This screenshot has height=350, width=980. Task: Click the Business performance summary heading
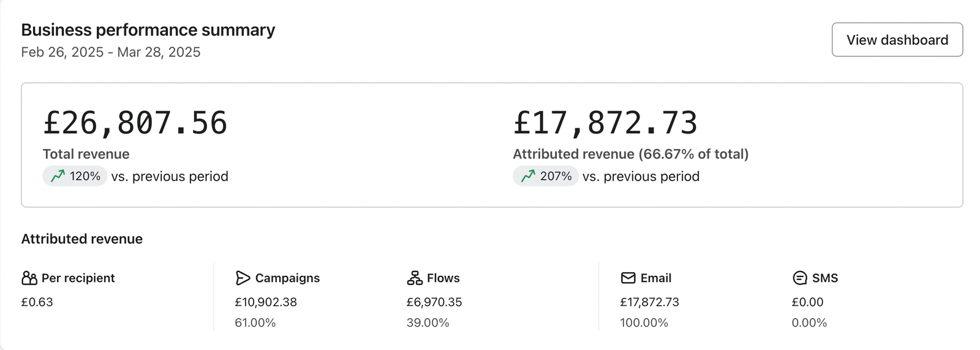tap(148, 30)
